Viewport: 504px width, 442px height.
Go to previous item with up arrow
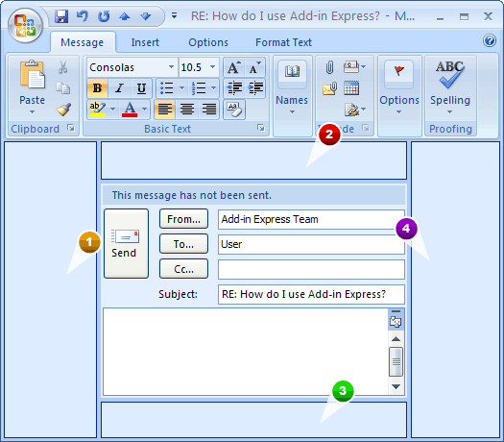tap(125, 16)
